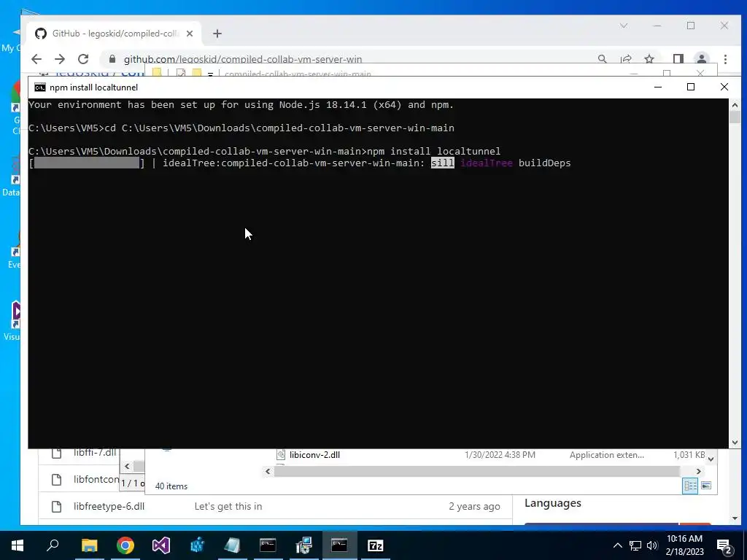The width and height of the screenshot is (747, 560).
Task: Open Visual Studio from taskbar
Action: click(161, 545)
